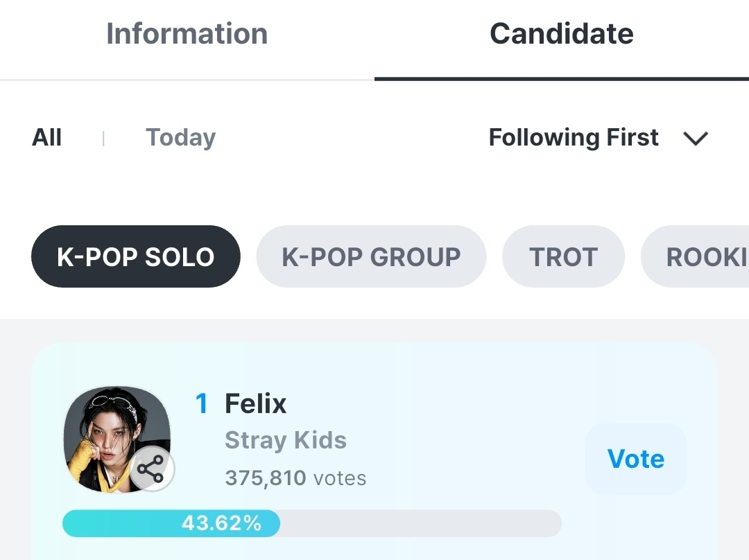Switch to the Information tab
Viewport: 749px width, 560px height.
click(187, 35)
